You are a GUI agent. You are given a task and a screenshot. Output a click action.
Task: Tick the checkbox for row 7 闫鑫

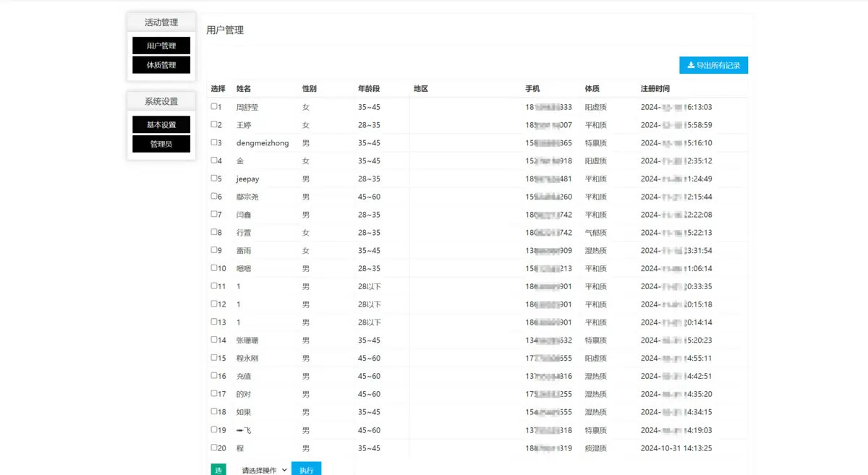click(214, 214)
